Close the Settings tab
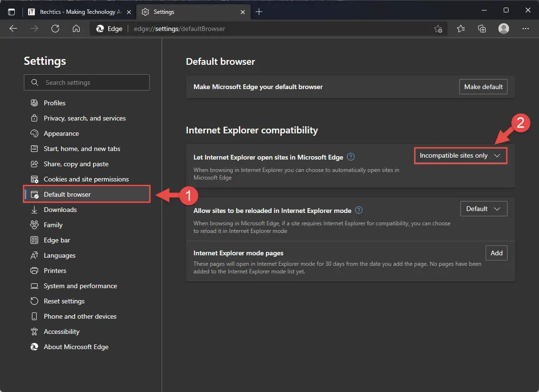This screenshot has height=392, width=539. tap(243, 12)
